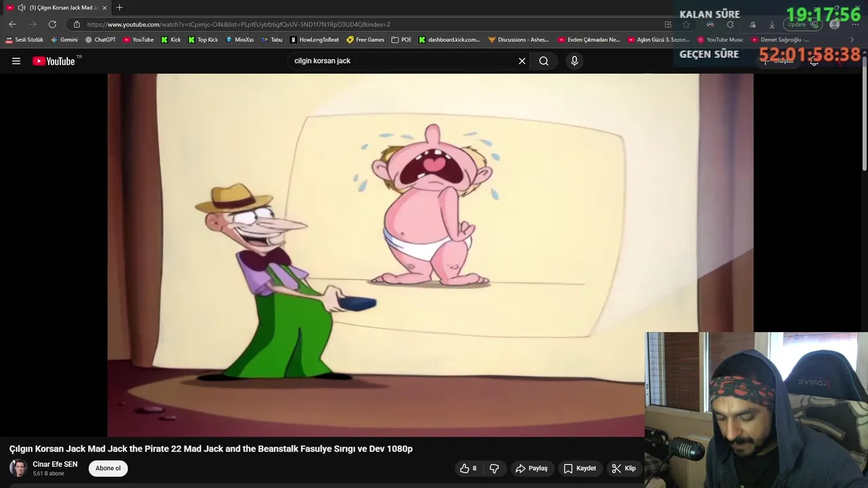
Task: Close the Çılgın Korsan Jack tab
Action: [x=104, y=7]
